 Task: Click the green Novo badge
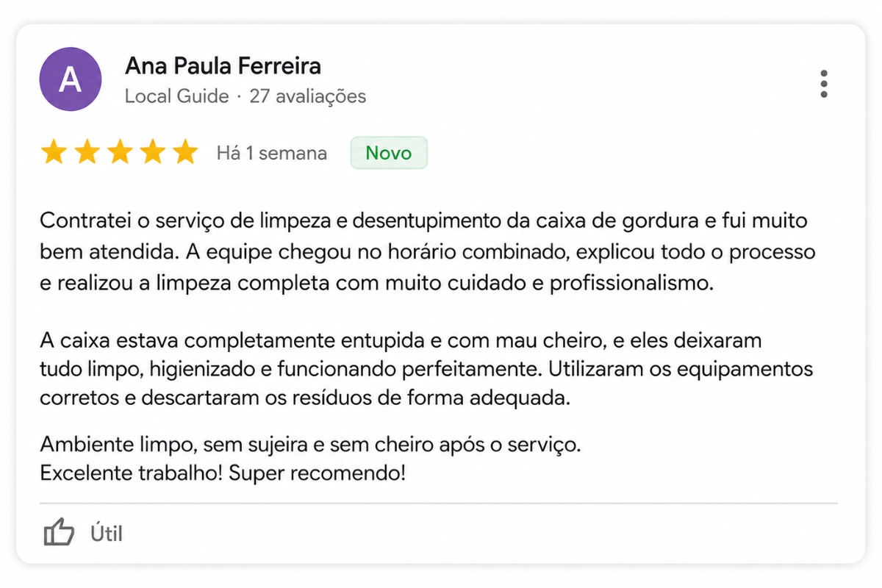point(389,153)
